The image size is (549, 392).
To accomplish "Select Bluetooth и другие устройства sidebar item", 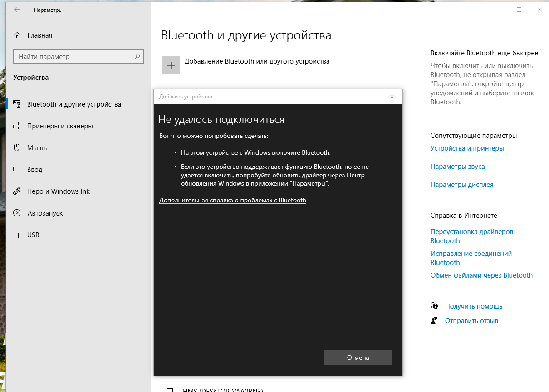I will (74, 104).
